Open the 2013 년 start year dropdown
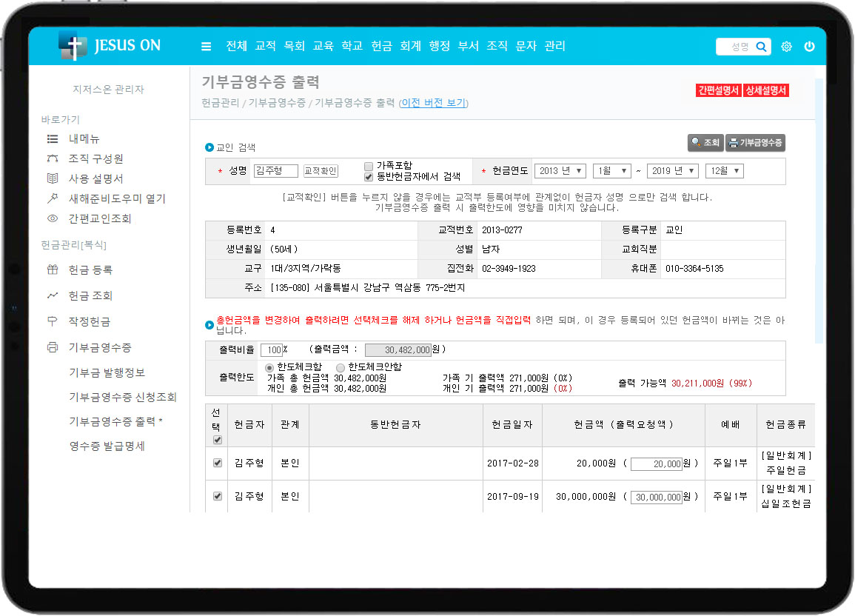The width and height of the screenshot is (855, 616). [560, 171]
